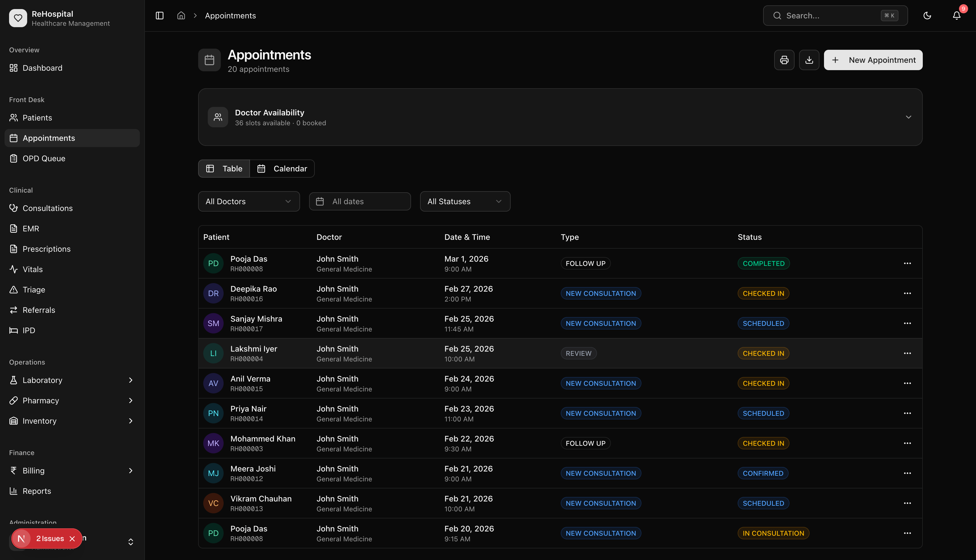976x560 pixels.
Task: Open the All Statuses dropdown
Action: 465,201
